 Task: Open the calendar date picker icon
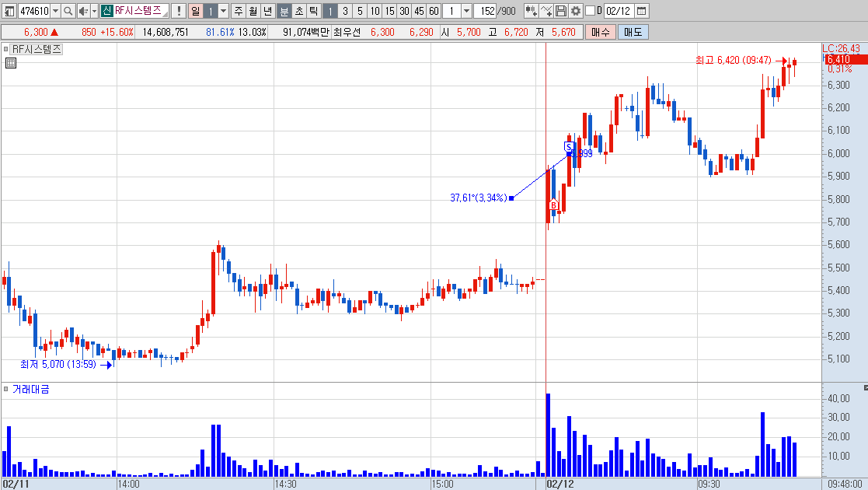click(x=641, y=11)
